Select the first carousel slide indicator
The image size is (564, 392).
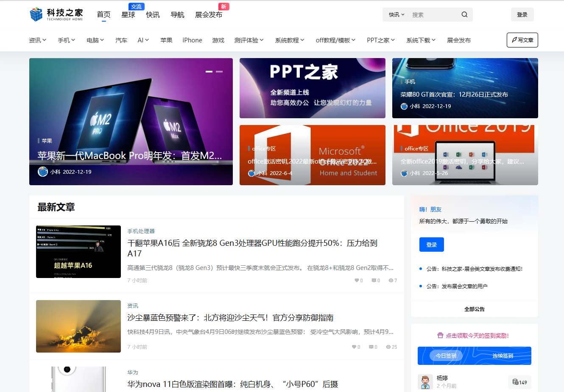click(x=209, y=72)
